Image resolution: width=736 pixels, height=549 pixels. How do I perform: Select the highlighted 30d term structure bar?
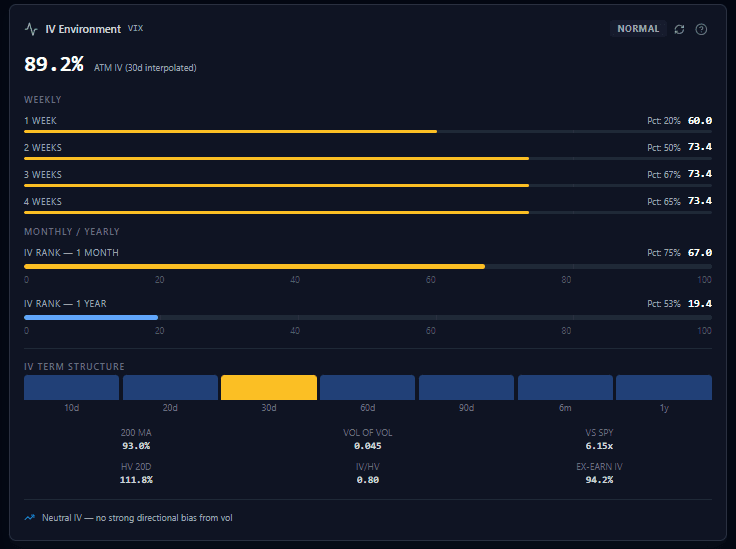click(269, 387)
